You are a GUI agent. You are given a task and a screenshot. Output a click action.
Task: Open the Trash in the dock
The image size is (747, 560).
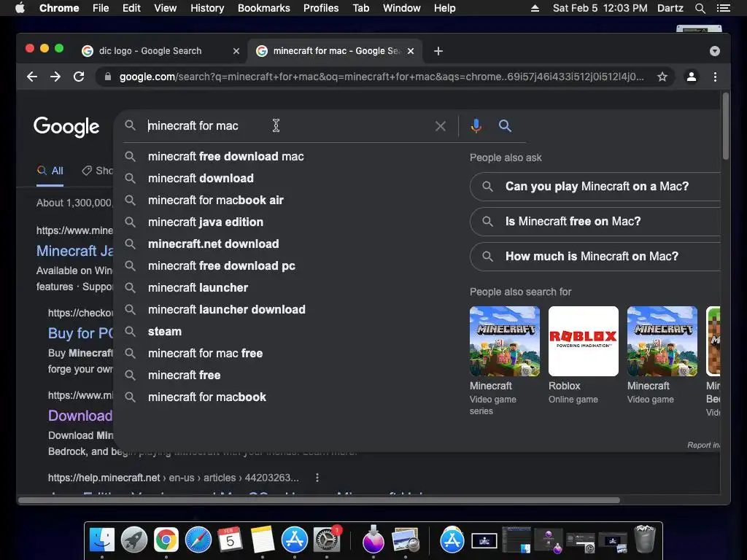coord(645,539)
